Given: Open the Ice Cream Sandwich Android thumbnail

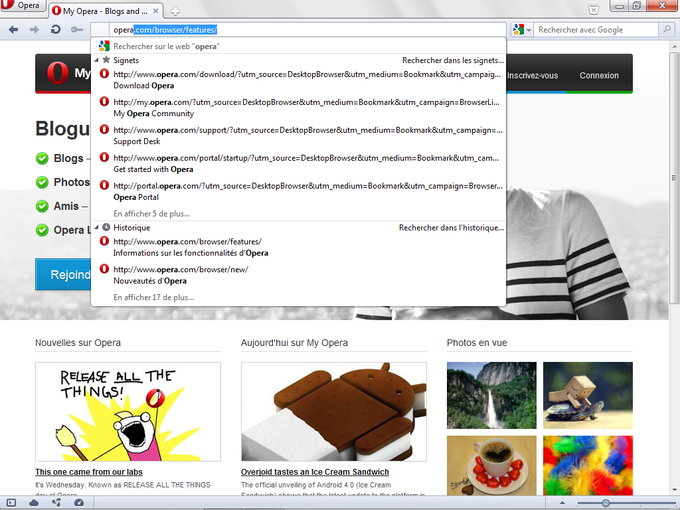Looking at the screenshot, I should [334, 412].
